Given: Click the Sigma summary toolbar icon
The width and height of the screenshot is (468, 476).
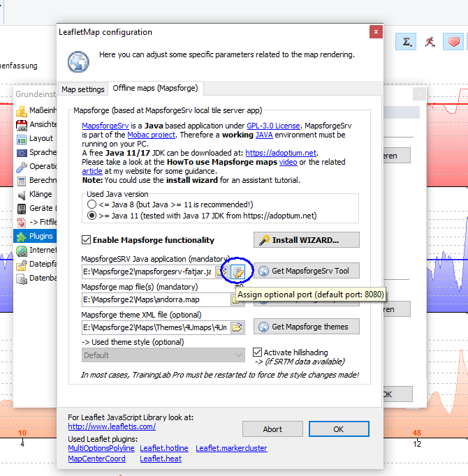Looking at the screenshot, I should tap(406, 42).
